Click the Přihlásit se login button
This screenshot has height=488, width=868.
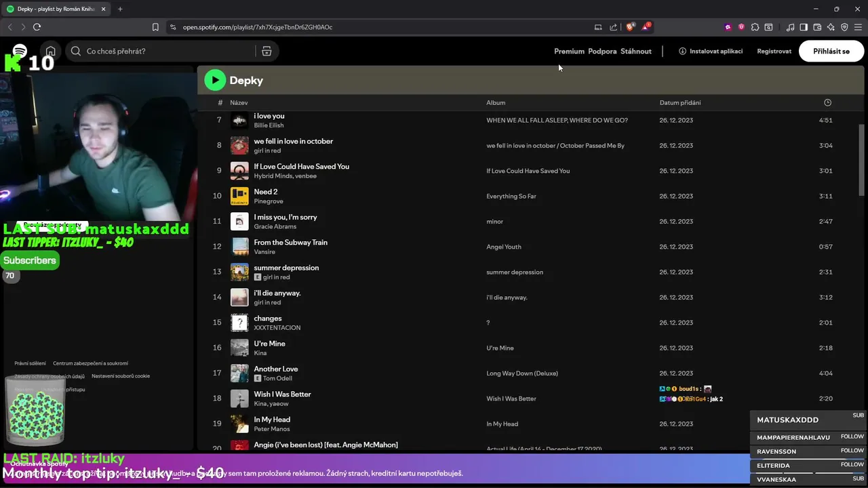(x=831, y=51)
